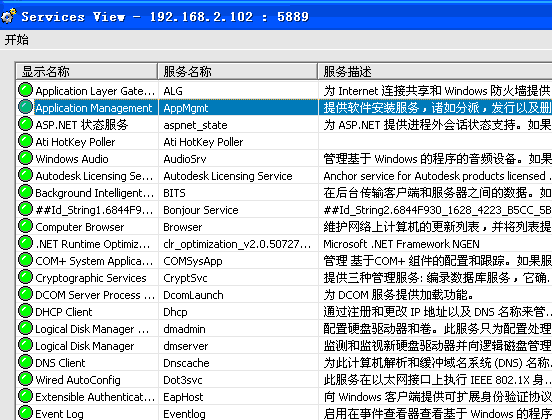Click green status icon for DHCP Client

tap(25, 311)
